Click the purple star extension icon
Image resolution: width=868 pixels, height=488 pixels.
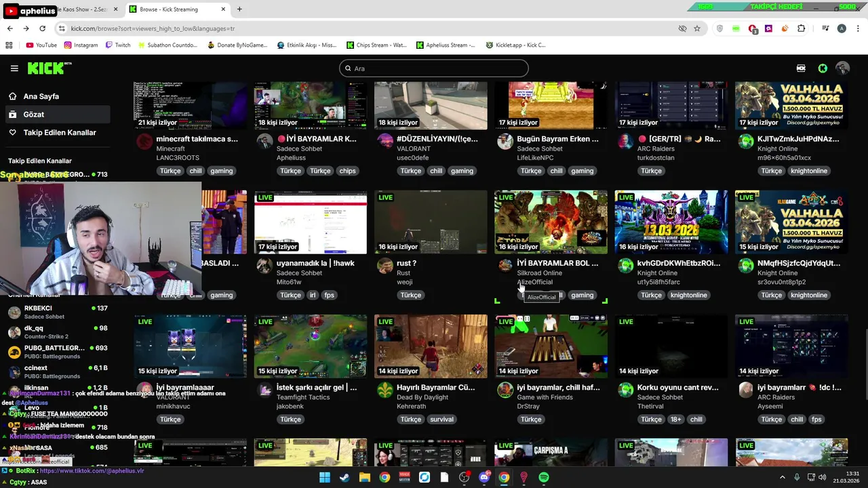769,28
